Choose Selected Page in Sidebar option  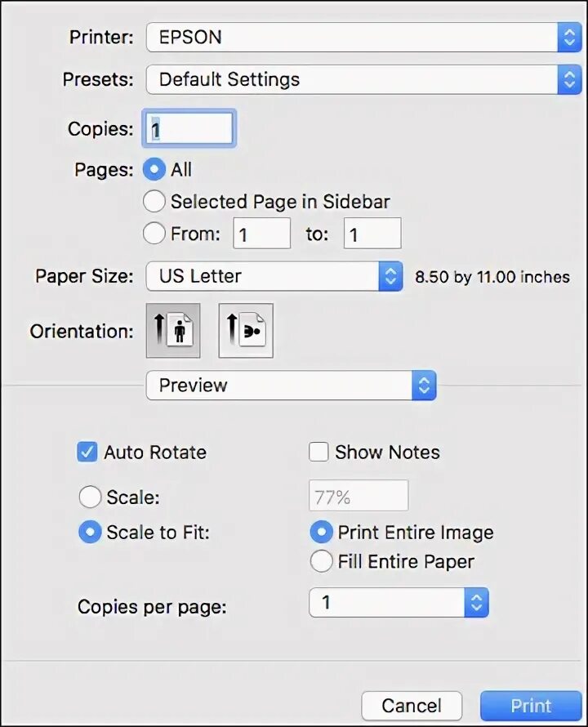tap(154, 201)
